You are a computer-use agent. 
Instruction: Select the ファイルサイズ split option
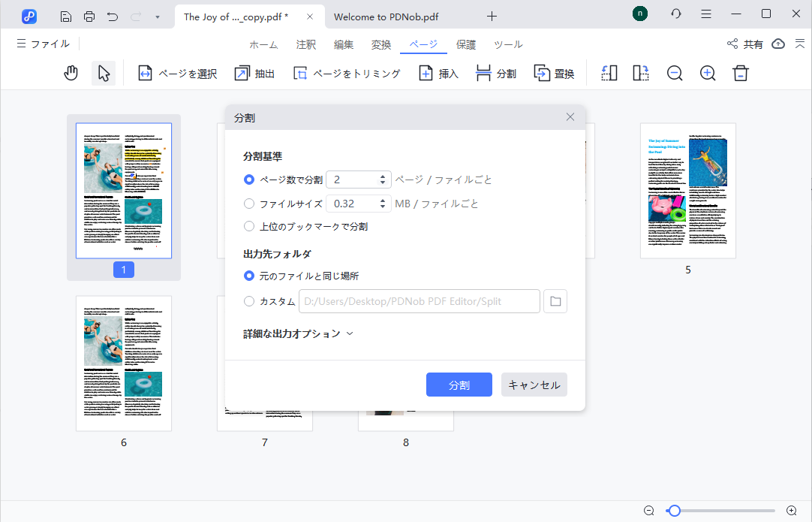tap(248, 203)
